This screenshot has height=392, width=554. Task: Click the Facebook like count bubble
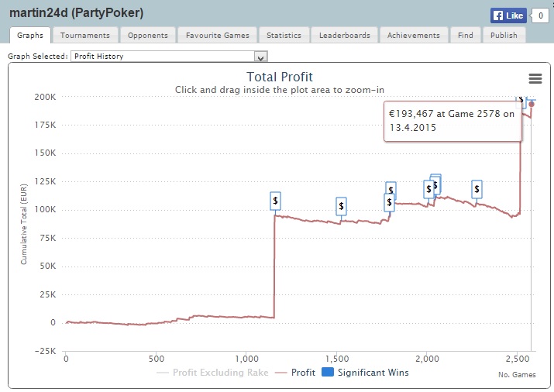pyautogui.click(x=540, y=15)
